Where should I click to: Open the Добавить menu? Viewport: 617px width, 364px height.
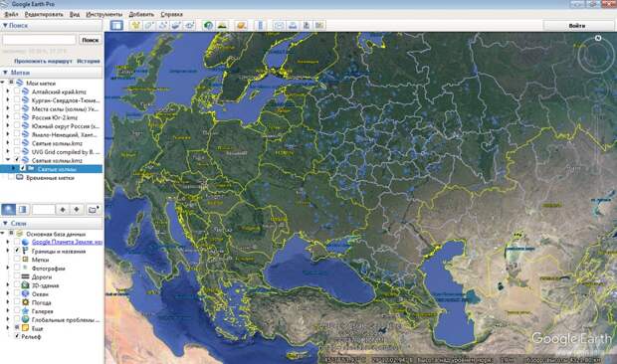[x=141, y=14]
